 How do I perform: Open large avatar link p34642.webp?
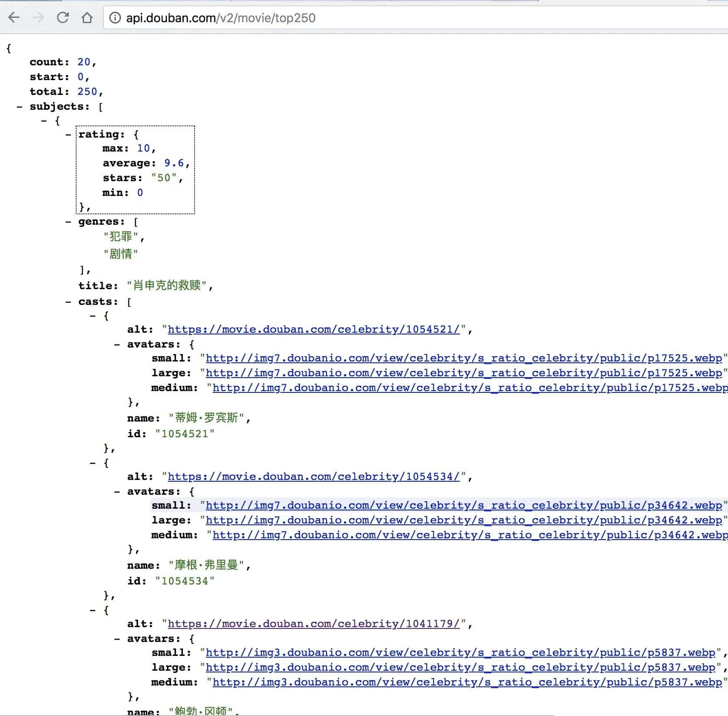coord(464,520)
